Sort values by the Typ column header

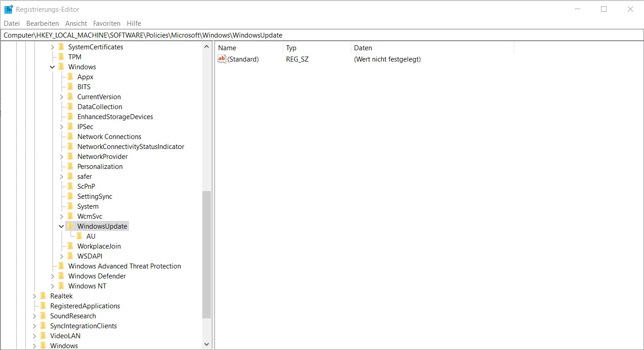317,48
